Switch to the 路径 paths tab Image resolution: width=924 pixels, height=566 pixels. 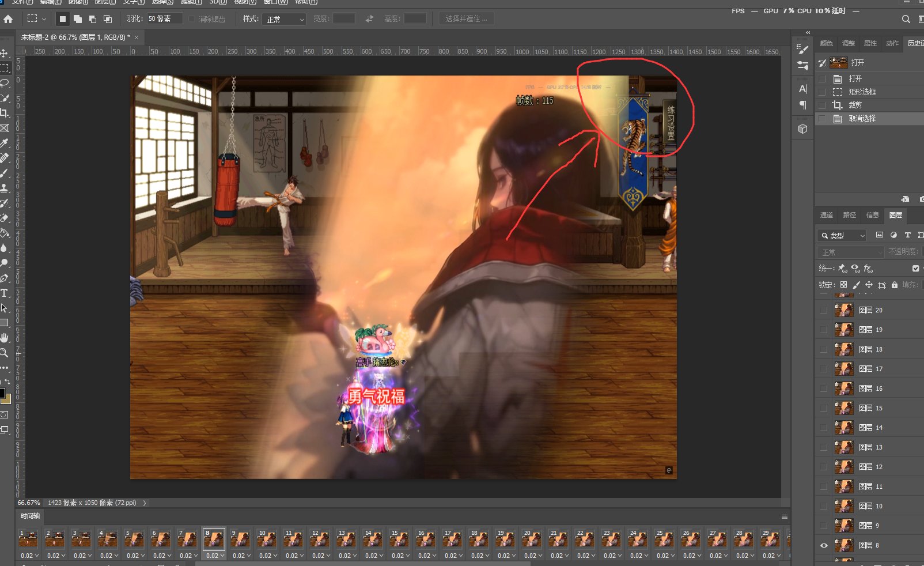[850, 215]
